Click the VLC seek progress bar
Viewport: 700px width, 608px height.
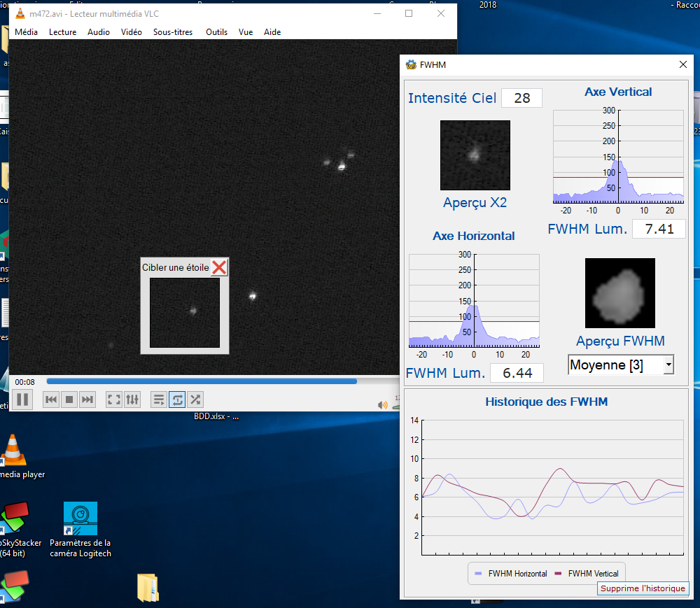tap(210, 381)
